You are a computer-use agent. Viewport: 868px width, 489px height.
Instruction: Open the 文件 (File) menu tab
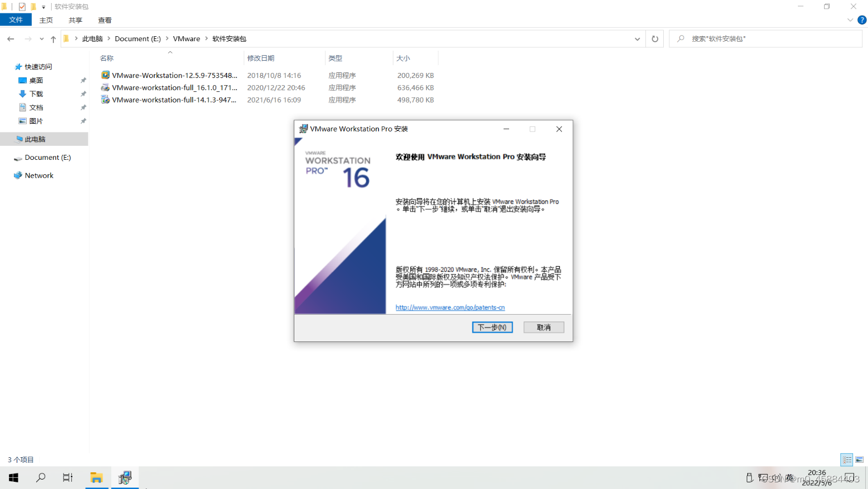16,20
